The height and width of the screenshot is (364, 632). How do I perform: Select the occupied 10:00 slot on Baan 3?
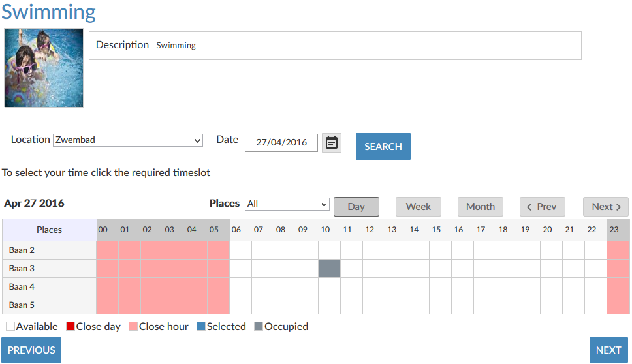click(329, 268)
